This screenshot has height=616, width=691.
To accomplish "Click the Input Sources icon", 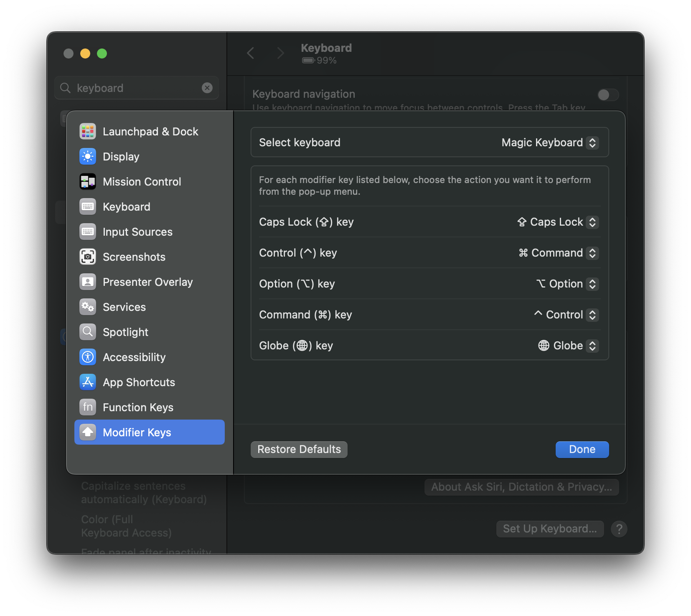I will tap(88, 232).
